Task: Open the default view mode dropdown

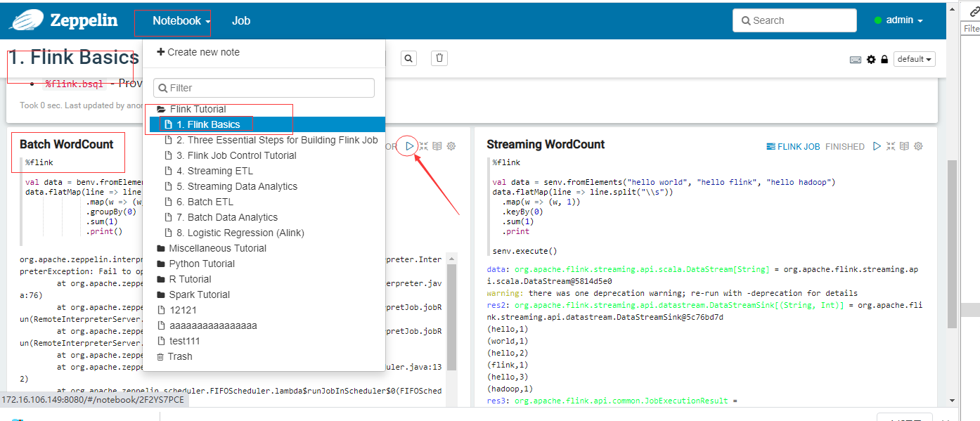Action: 914,59
